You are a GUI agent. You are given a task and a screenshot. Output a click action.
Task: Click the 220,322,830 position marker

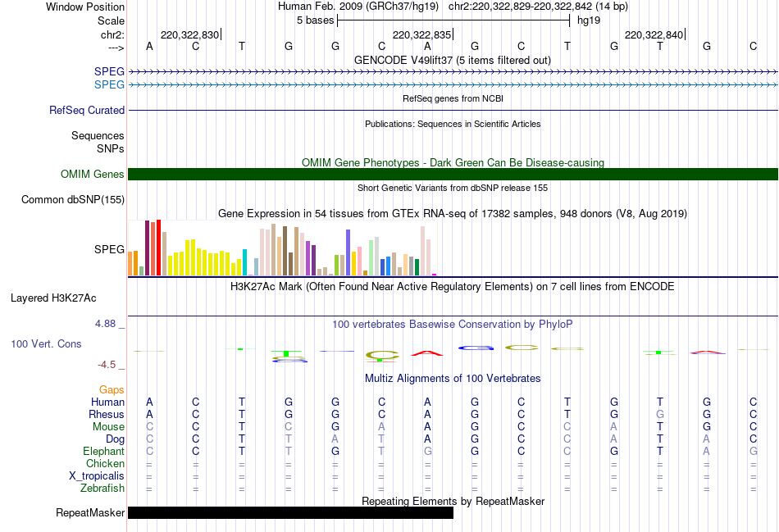tap(190, 34)
